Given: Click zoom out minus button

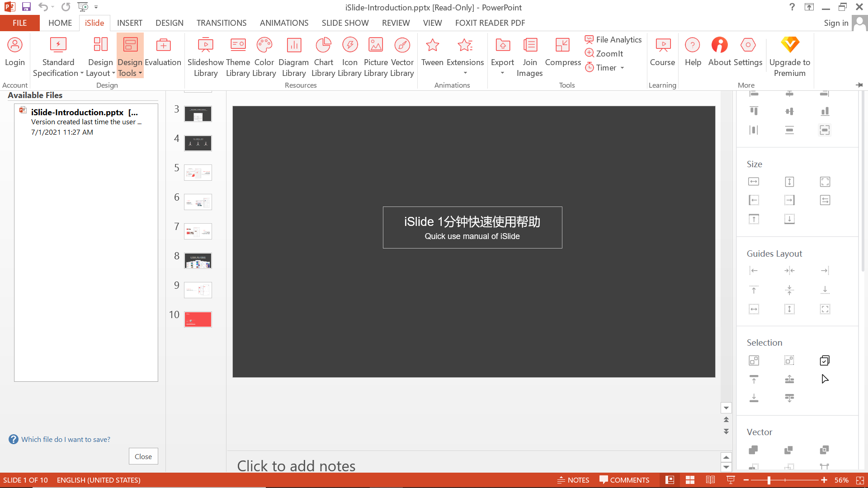Looking at the screenshot, I should pyautogui.click(x=746, y=480).
